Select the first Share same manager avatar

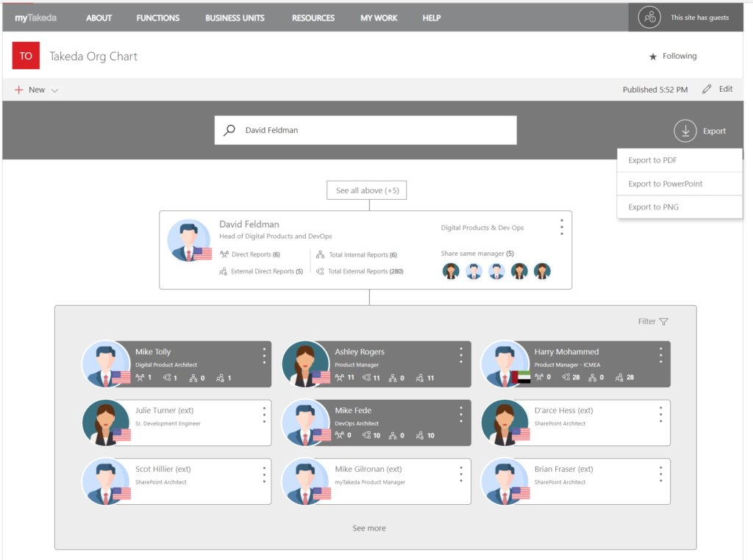click(451, 271)
